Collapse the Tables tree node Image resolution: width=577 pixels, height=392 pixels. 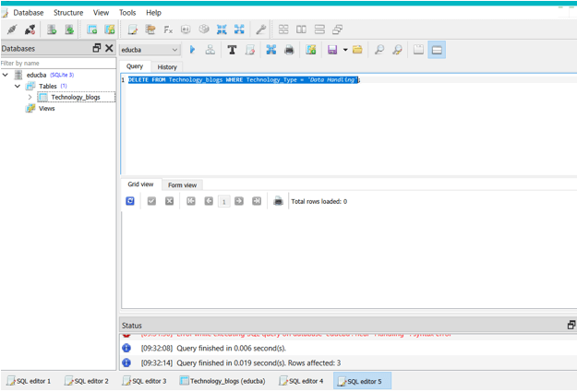(x=18, y=86)
